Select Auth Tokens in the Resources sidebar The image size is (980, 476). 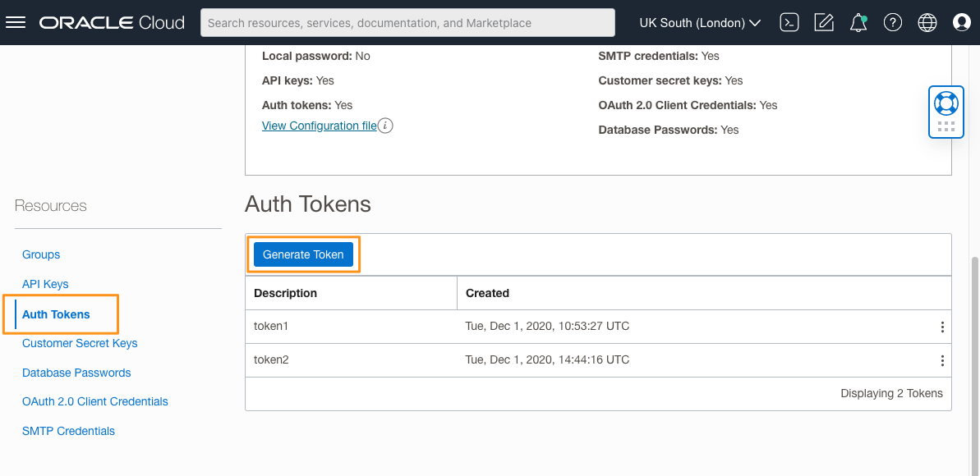tap(56, 314)
